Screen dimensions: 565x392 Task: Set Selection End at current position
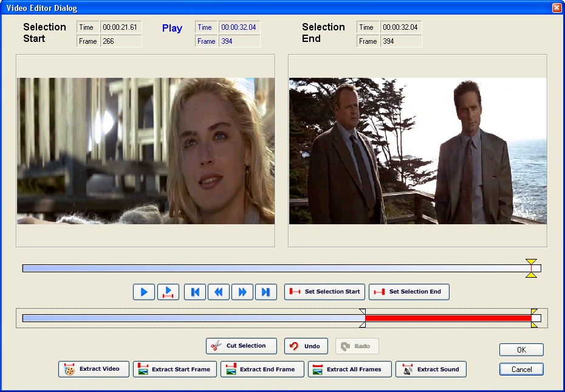(408, 292)
